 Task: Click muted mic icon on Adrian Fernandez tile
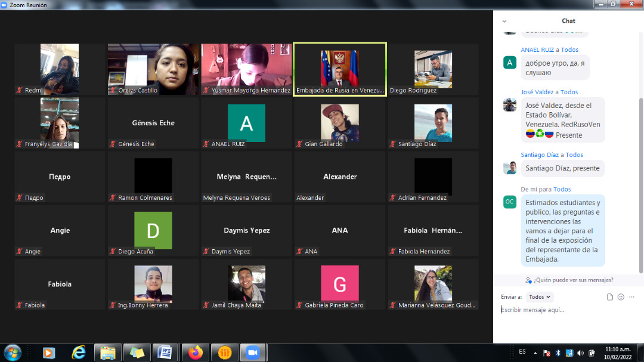tap(392, 198)
